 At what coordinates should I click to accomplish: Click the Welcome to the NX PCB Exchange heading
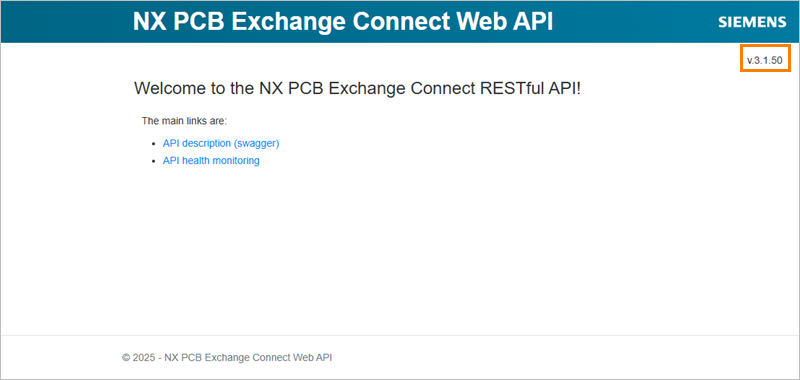tap(358, 88)
